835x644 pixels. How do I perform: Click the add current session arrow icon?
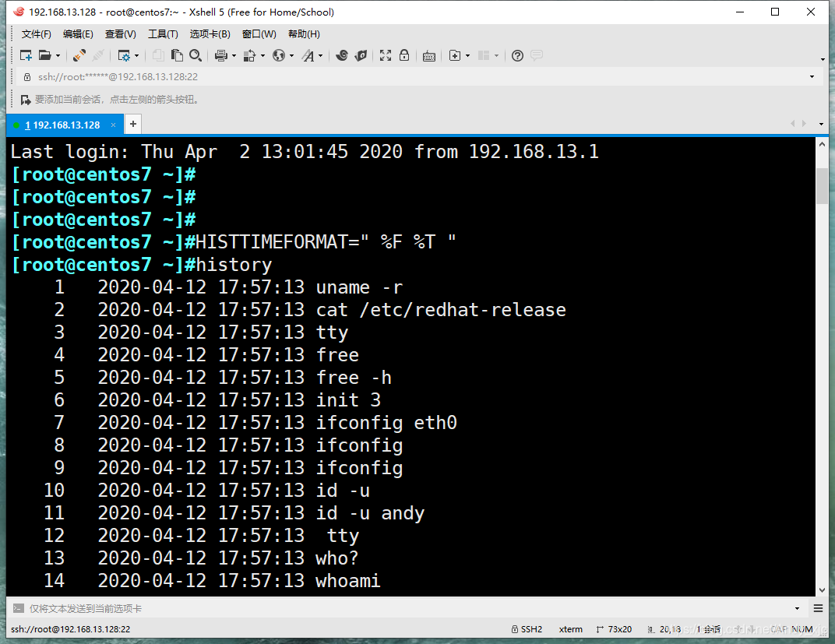[x=25, y=100]
